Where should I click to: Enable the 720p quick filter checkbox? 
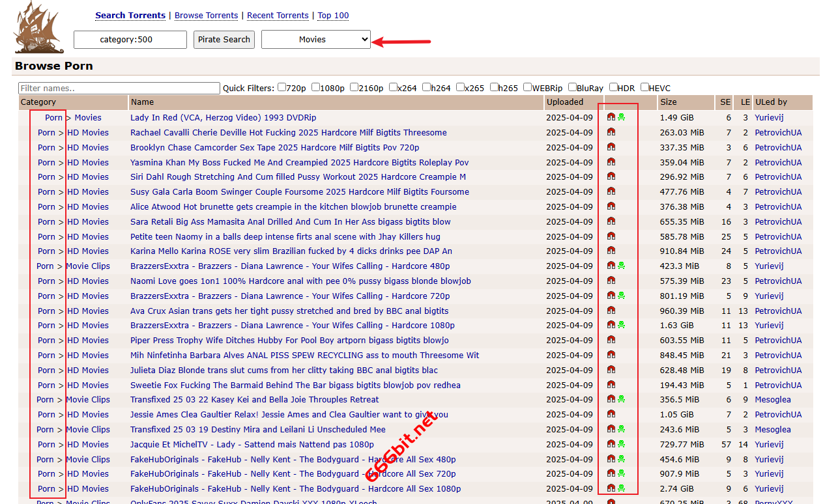[282, 87]
